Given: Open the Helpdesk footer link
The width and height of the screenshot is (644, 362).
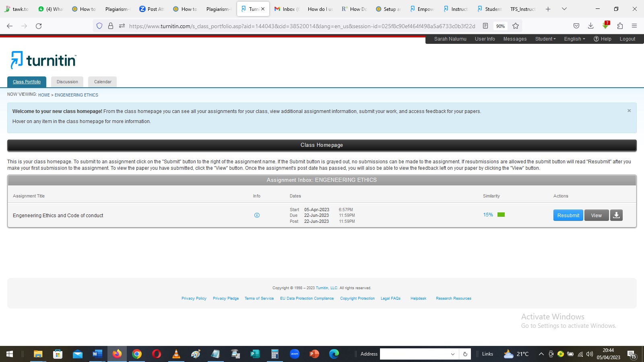Looking at the screenshot, I should [x=418, y=298].
